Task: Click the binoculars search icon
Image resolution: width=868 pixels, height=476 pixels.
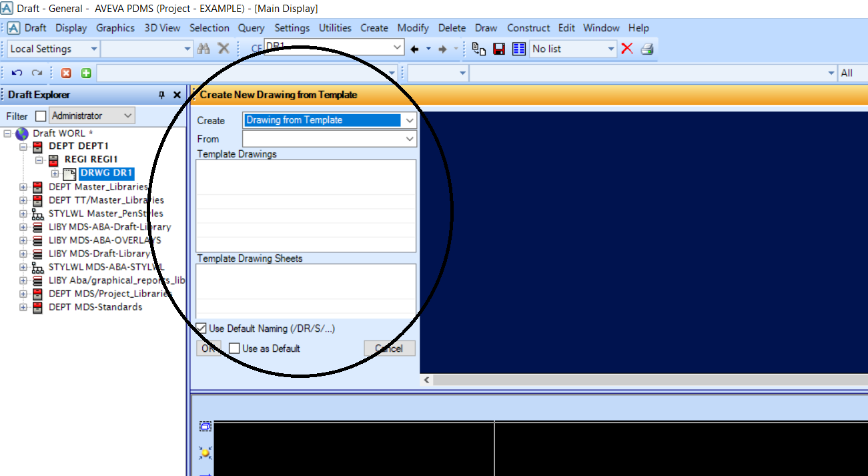Action: click(205, 49)
